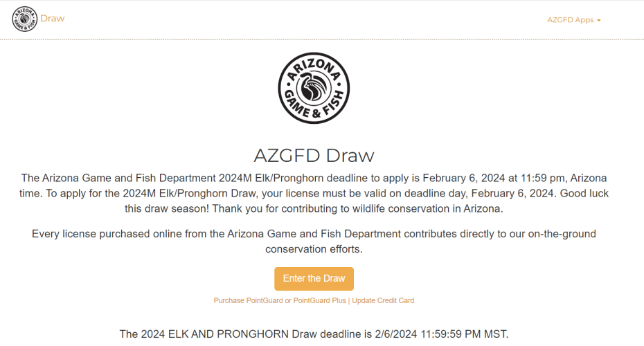Click the 2024 ELK AND PRONGHORN Draw deadline line
The width and height of the screenshot is (644, 346).
click(314, 334)
